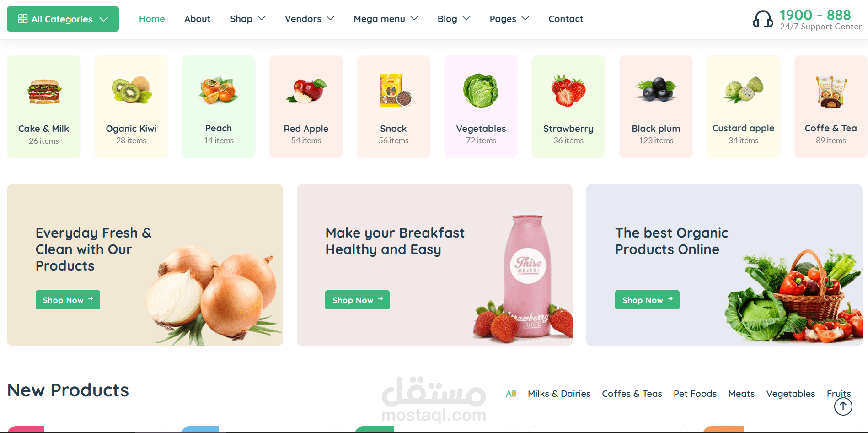The image size is (868, 433).
Task: Select the Cake & Milk burger icon
Action: click(x=44, y=92)
